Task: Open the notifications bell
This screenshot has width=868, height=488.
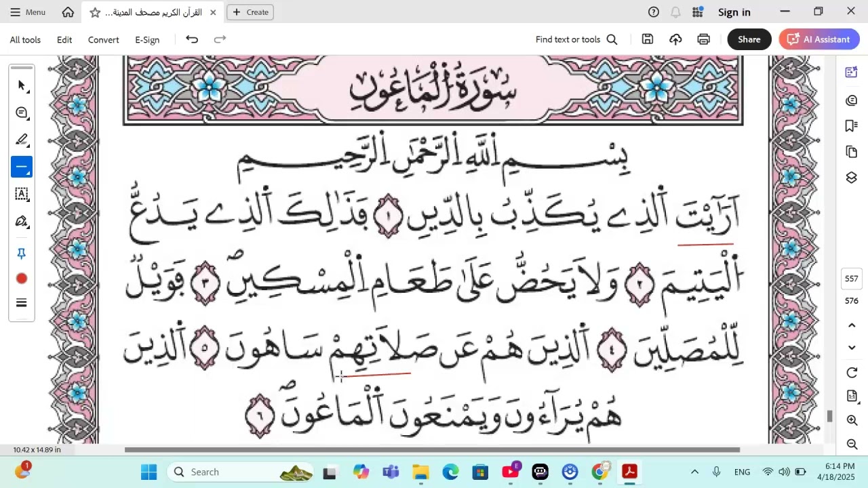Action: click(675, 12)
